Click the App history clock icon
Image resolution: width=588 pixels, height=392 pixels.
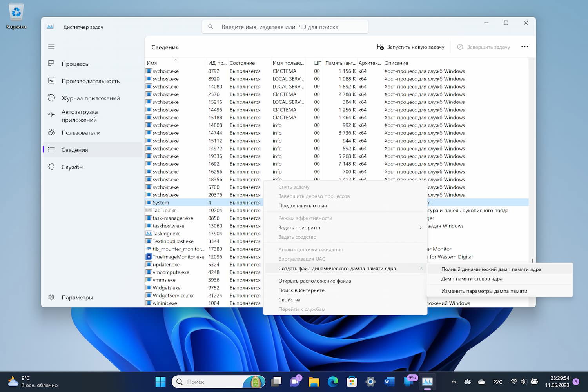[x=51, y=98]
